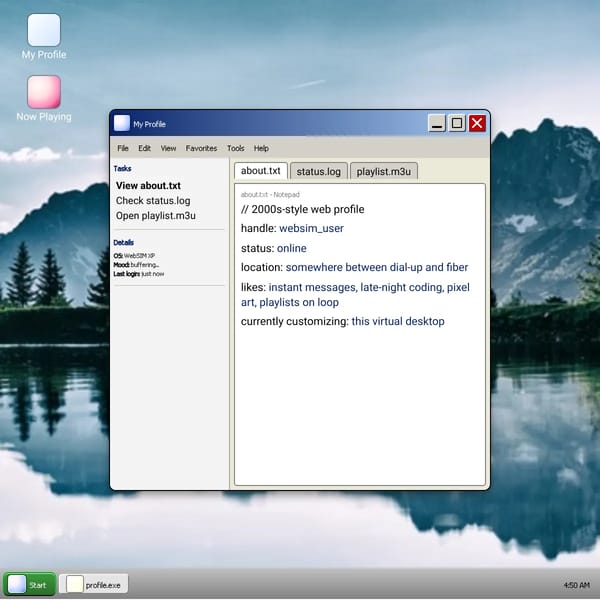This screenshot has height=600, width=600.
Task: Open the Favorites menu
Action: tap(201, 148)
